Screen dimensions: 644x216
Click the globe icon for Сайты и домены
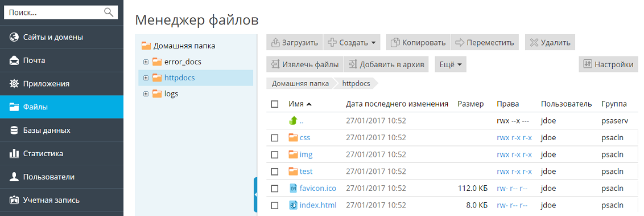(x=14, y=38)
